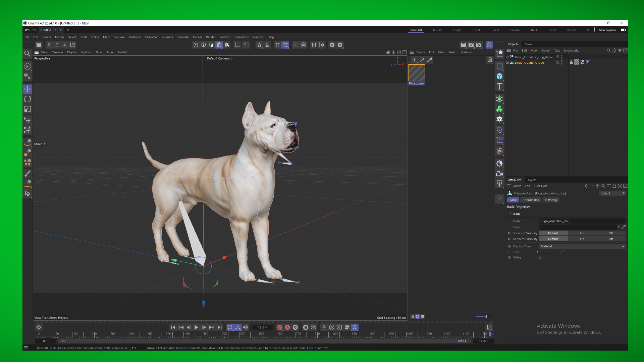
Task: Open viewport search magnifier tool
Action: 28,53
